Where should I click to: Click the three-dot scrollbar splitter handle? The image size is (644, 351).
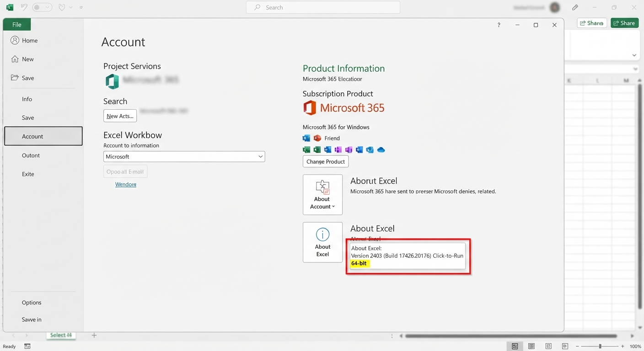[x=392, y=336]
